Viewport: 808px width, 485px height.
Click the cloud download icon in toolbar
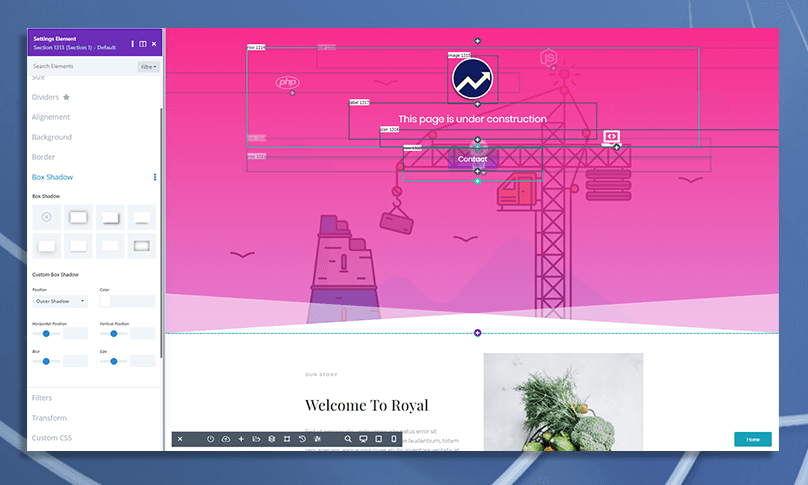click(x=226, y=439)
